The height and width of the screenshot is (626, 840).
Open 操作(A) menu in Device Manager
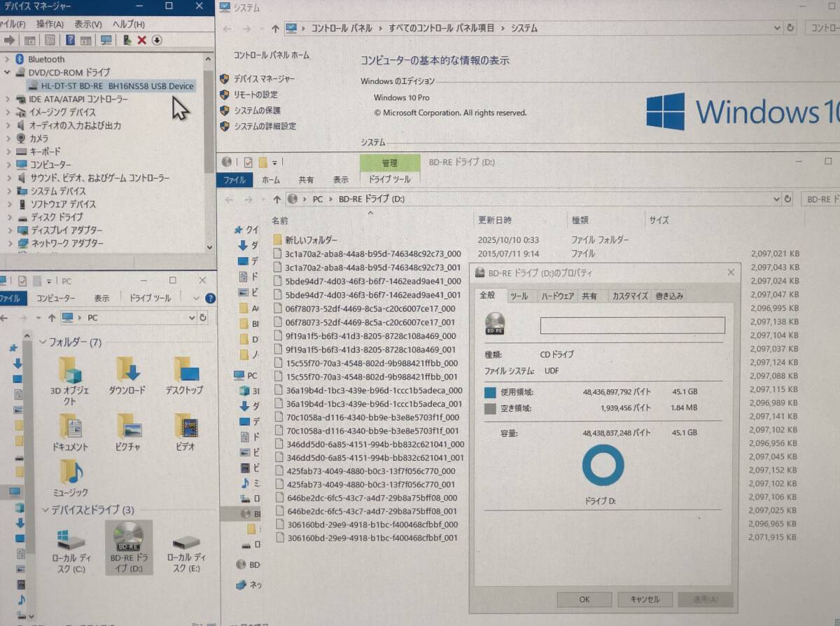click(x=50, y=24)
